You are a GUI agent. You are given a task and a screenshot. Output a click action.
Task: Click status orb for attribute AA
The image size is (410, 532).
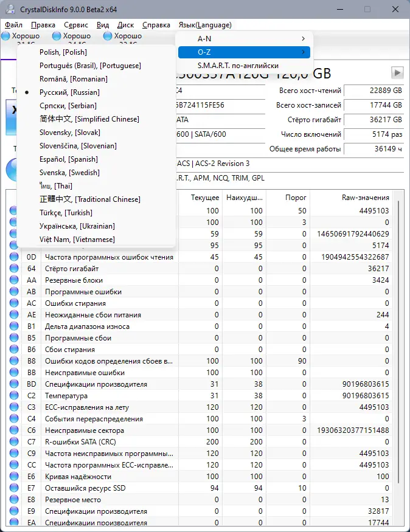click(x=14, y=280)
